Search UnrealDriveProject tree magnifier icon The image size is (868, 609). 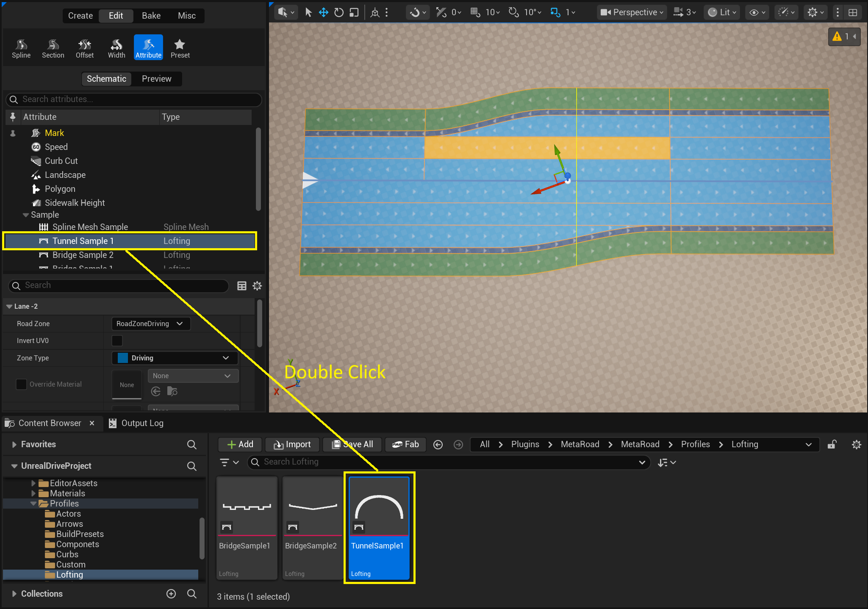point(192,466)
